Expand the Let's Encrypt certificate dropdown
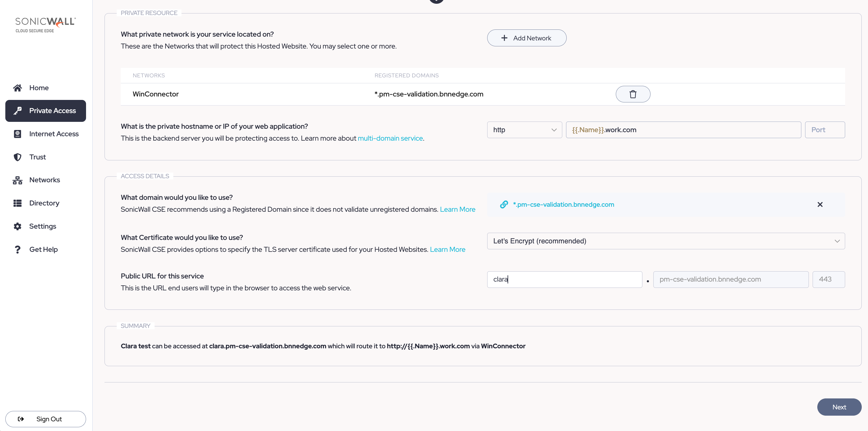 click(x=666, y=241)
